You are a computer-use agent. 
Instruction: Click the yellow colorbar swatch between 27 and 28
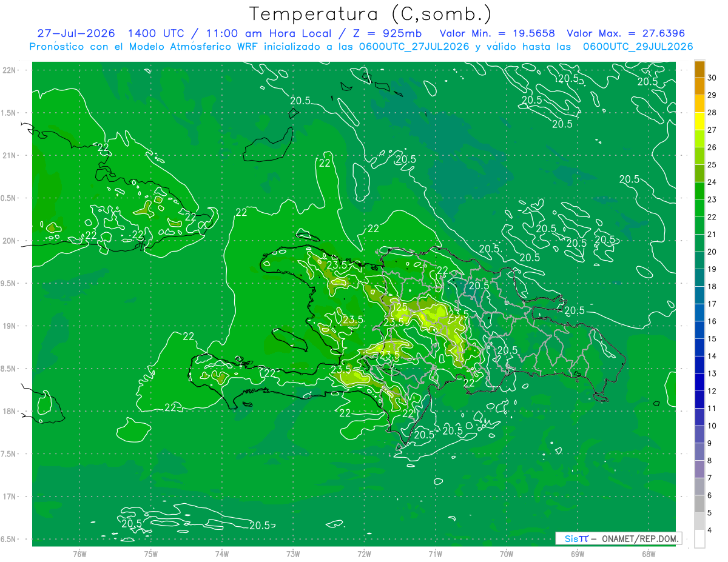[700, 122]
